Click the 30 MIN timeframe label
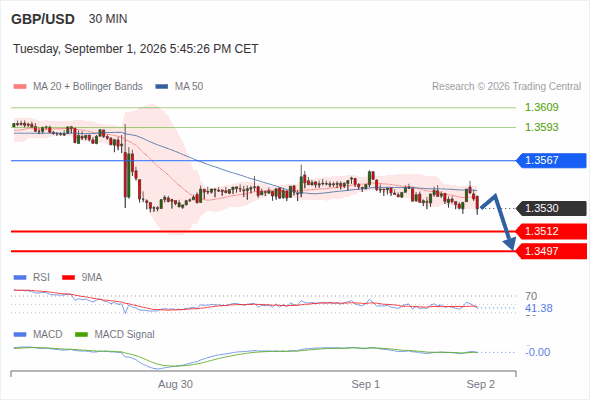This screenshot has width=590, height=400. pyautogui.click(x=108, y=19)
